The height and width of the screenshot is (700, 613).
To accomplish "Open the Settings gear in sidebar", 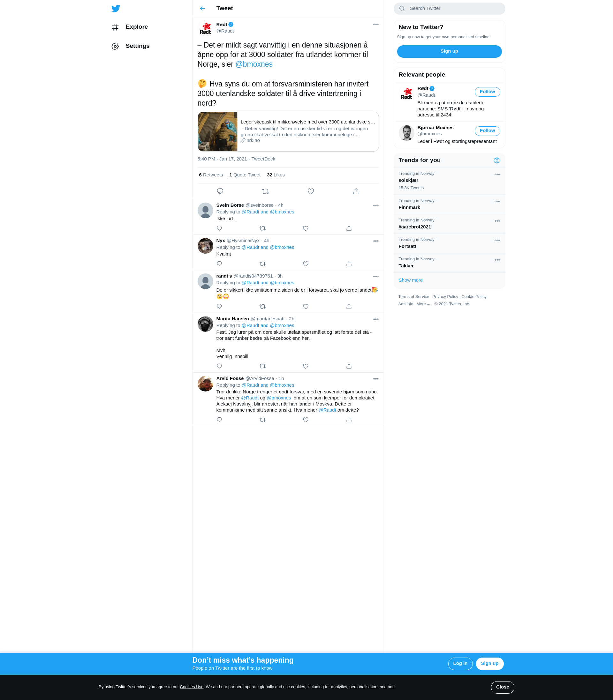I will click(x=115, y=46).
